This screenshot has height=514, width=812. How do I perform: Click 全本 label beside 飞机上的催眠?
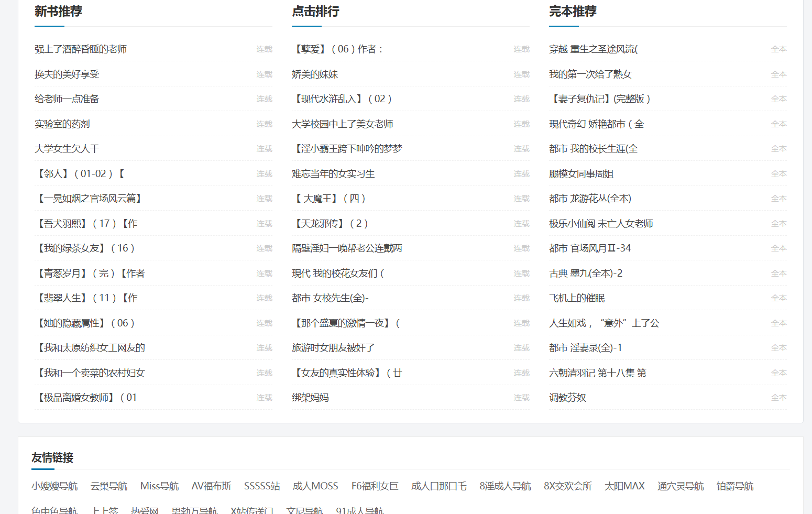(779, 298)
